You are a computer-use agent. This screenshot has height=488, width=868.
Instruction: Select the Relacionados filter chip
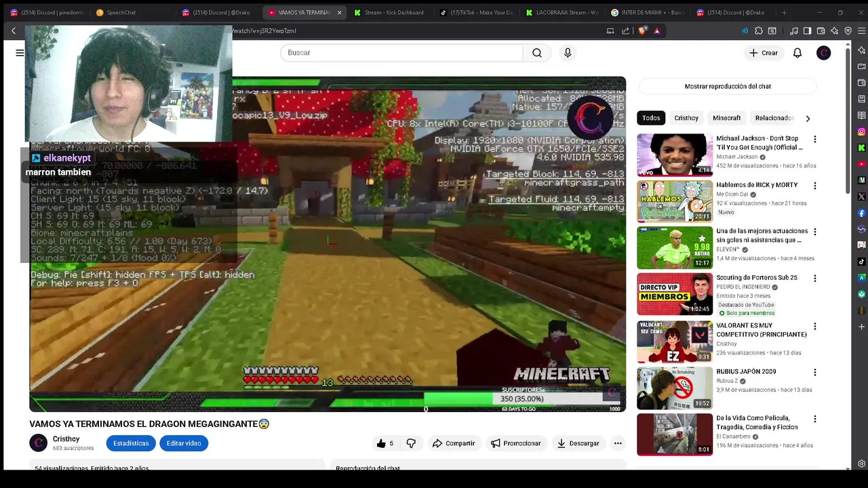click(x=774, y=118)
